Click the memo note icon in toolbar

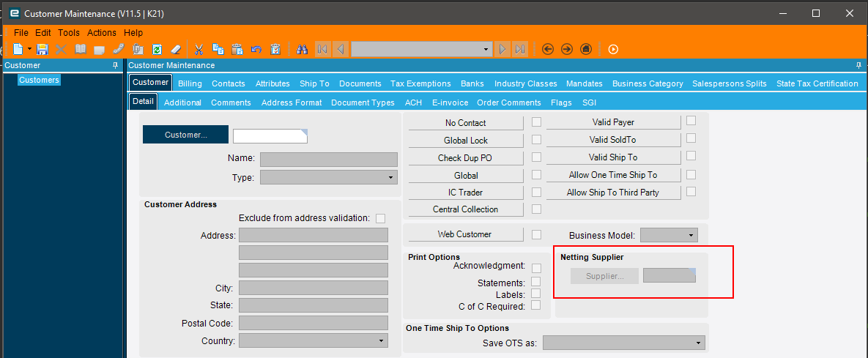click(x=100, y=49)
